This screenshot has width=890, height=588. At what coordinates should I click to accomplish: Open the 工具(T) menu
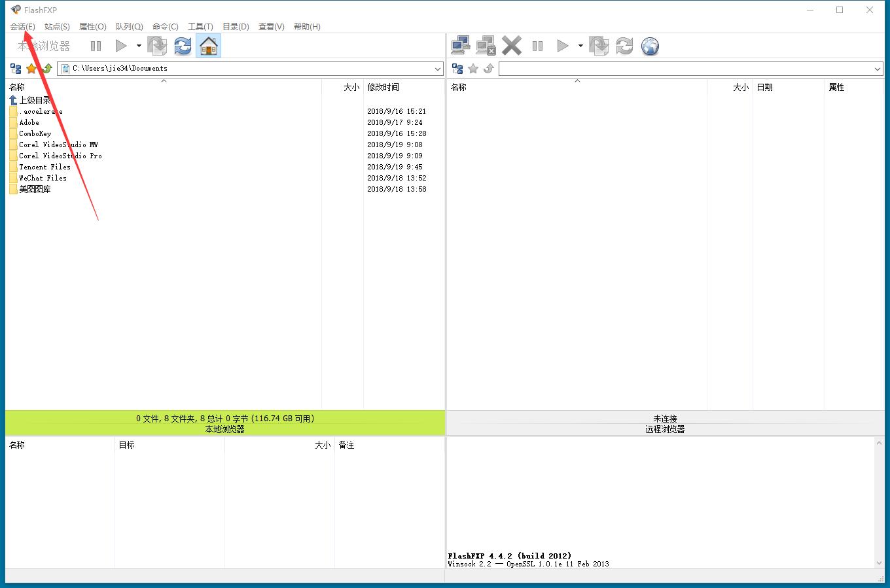[200, 27]
